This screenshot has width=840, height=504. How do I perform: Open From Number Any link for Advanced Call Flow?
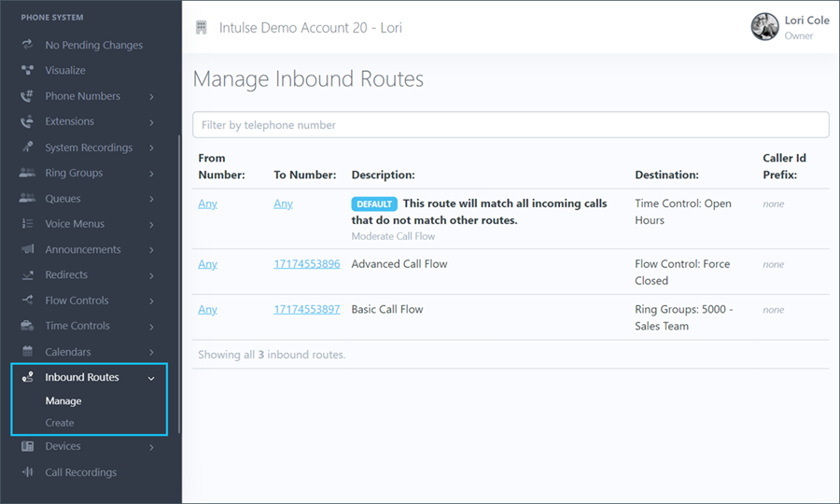207,264
